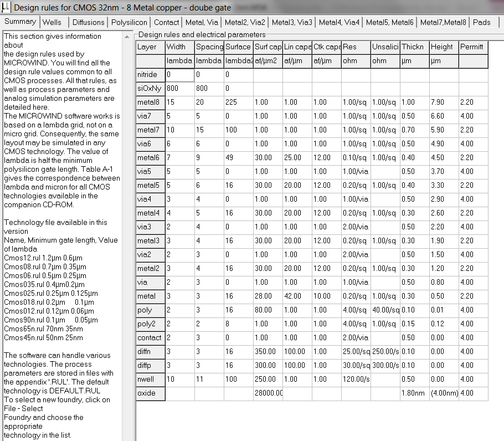Select the oxide row header

pos(151,393)
